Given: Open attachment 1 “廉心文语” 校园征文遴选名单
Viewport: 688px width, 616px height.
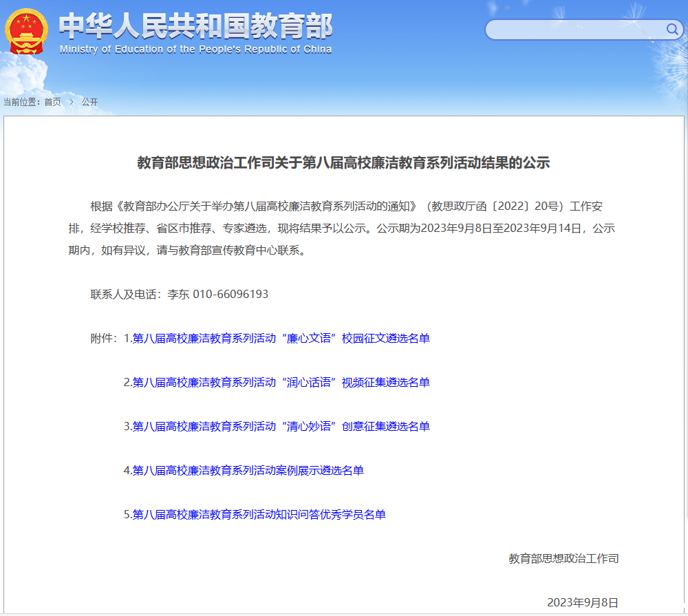Looking at the screenshot, I should click(281, 338).
